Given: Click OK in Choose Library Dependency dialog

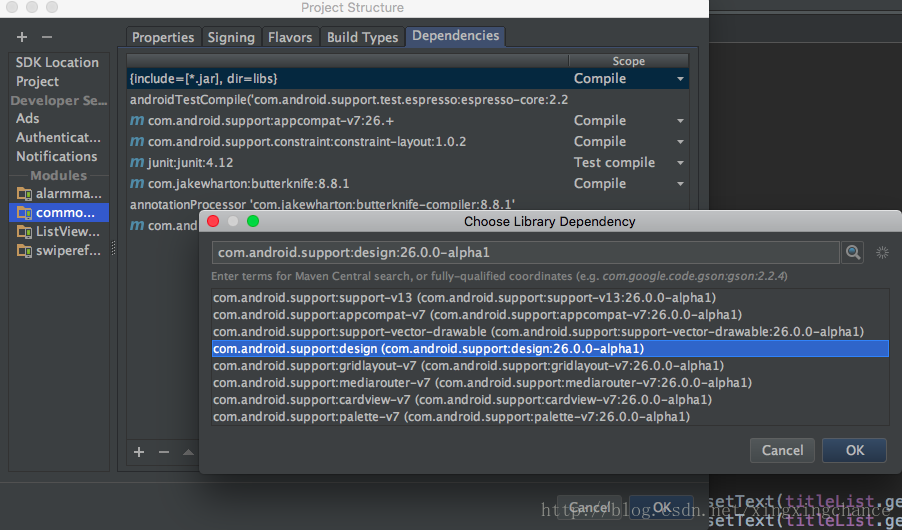Looking at the screenshot, I should [x=854, y=451].
